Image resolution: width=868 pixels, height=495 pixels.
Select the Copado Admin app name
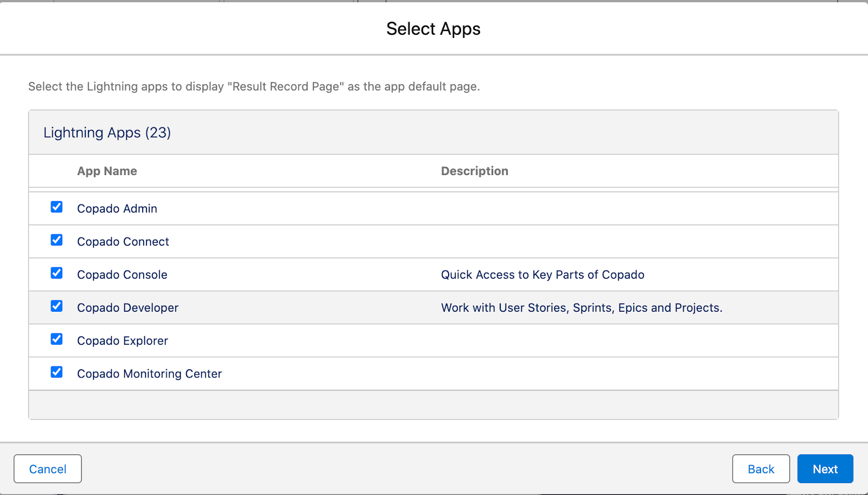[117, 209]
